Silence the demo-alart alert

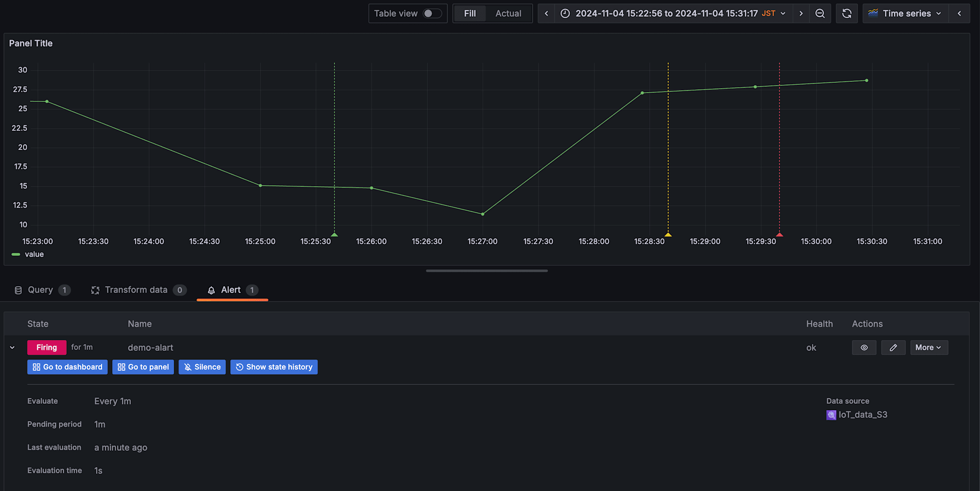pos(202,367)
